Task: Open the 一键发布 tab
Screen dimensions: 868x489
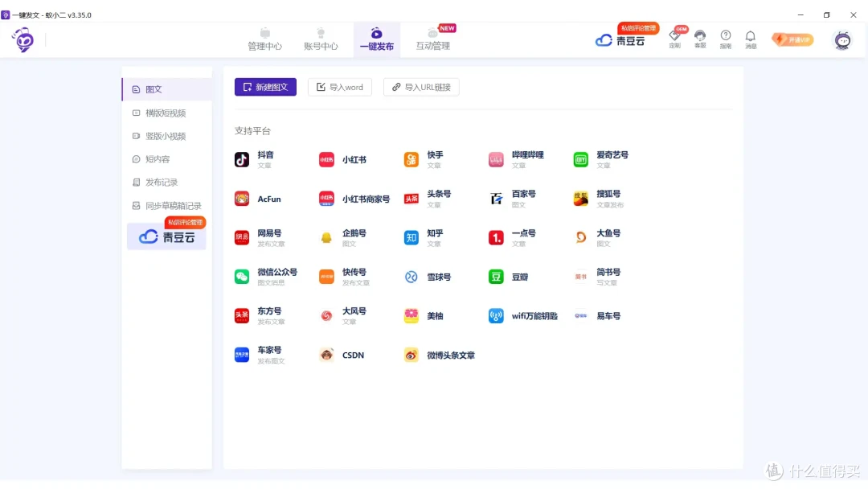Action: (x=376, y=39)
